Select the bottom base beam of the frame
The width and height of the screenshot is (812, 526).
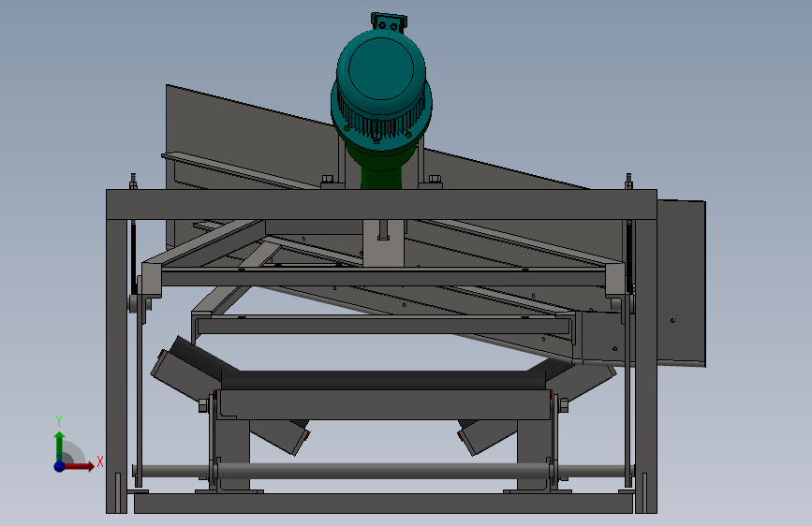pyautogui.click(x=383, y=504)
